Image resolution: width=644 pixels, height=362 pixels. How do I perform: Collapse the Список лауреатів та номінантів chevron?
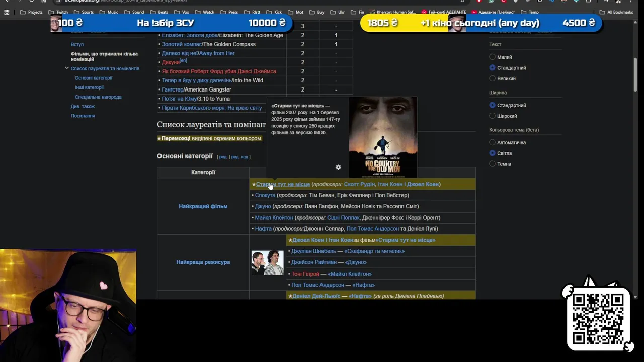click(x=66, y=68)
